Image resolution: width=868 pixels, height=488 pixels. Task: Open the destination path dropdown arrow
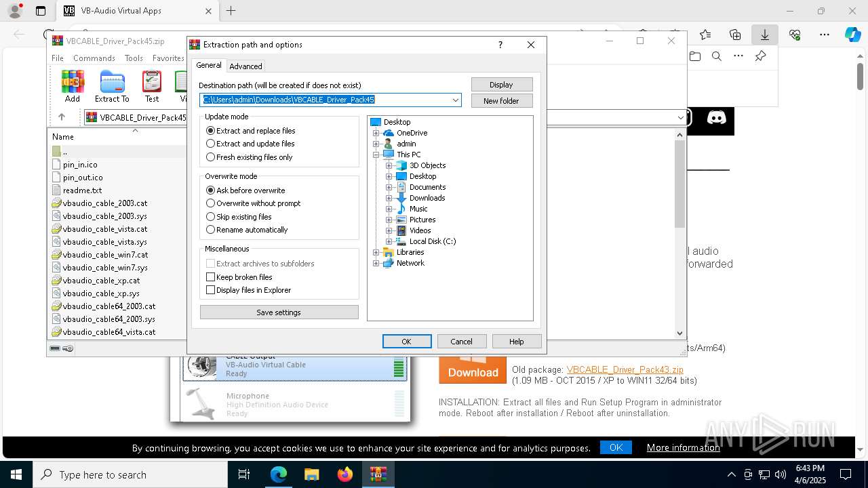(456, 100)
